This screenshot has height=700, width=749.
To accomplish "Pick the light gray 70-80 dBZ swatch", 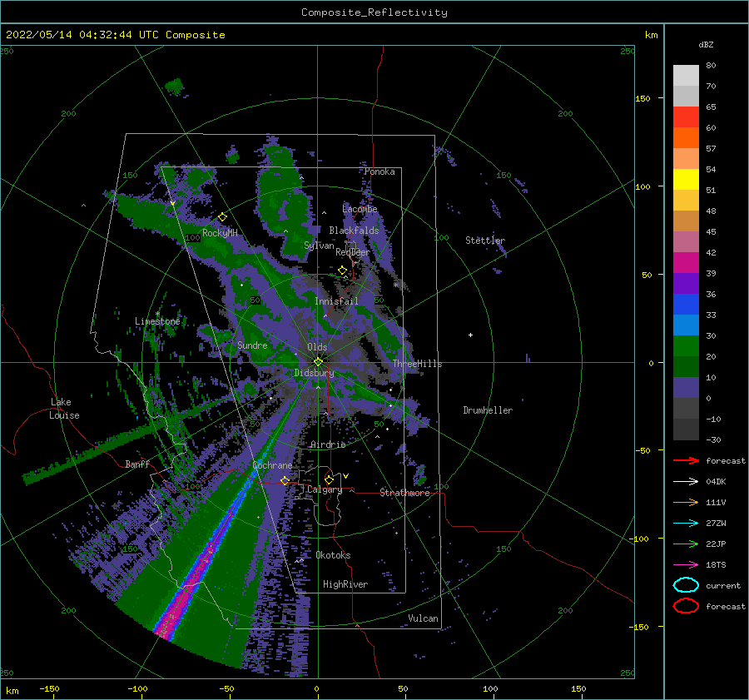I will point(686,76).
